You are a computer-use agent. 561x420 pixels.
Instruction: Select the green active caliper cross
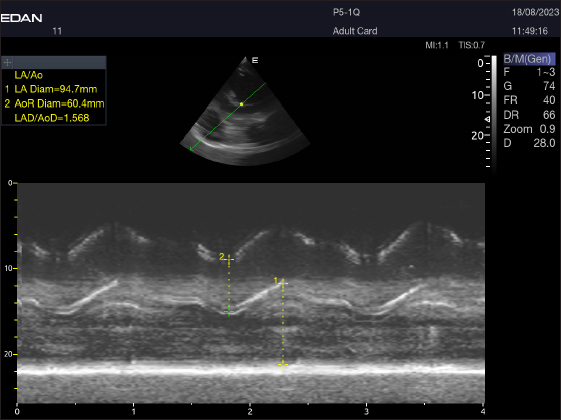(229, 312)
